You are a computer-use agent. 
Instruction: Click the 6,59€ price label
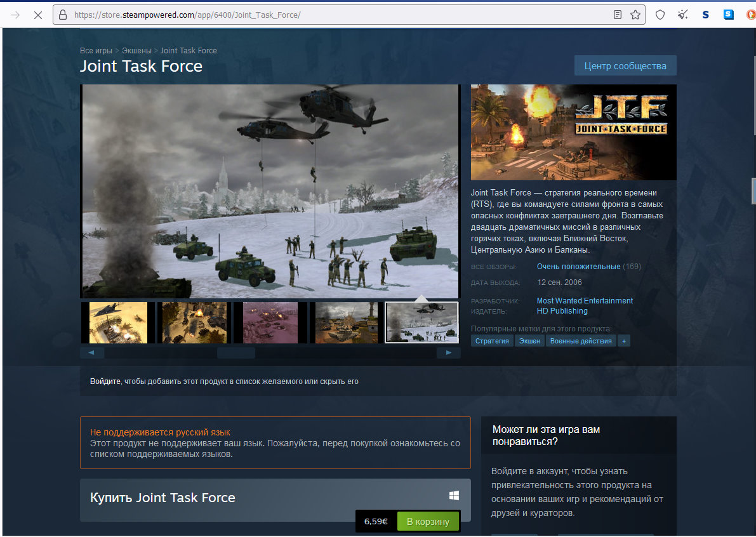pyautogui.click(x=376, y=522)
